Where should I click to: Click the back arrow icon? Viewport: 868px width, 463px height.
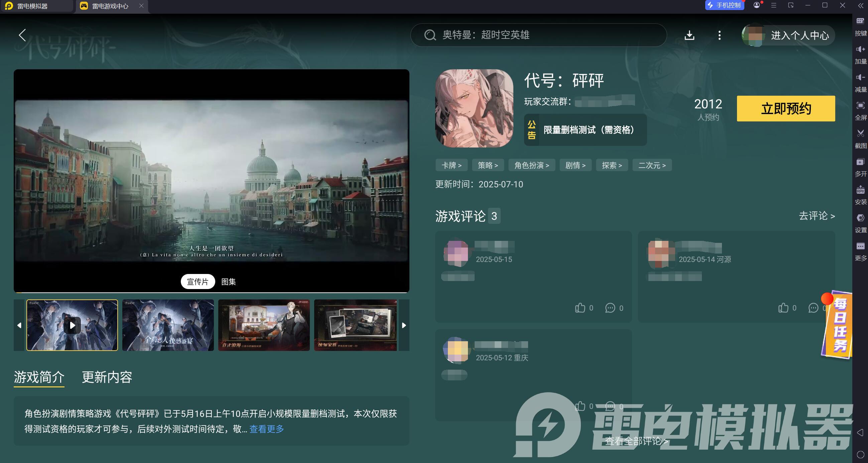22,35
